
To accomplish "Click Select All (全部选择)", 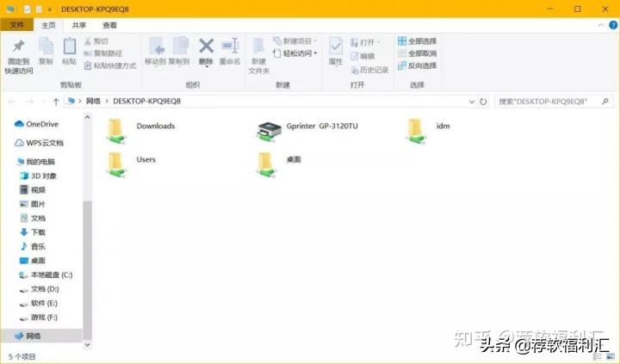I will click(x=417, y=41).
